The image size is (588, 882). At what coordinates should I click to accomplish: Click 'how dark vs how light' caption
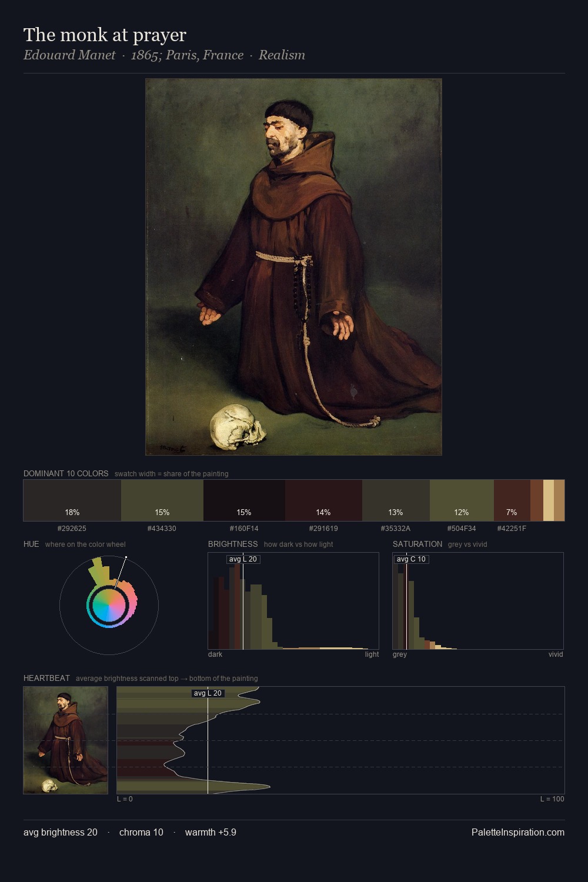tap(298, 544)
